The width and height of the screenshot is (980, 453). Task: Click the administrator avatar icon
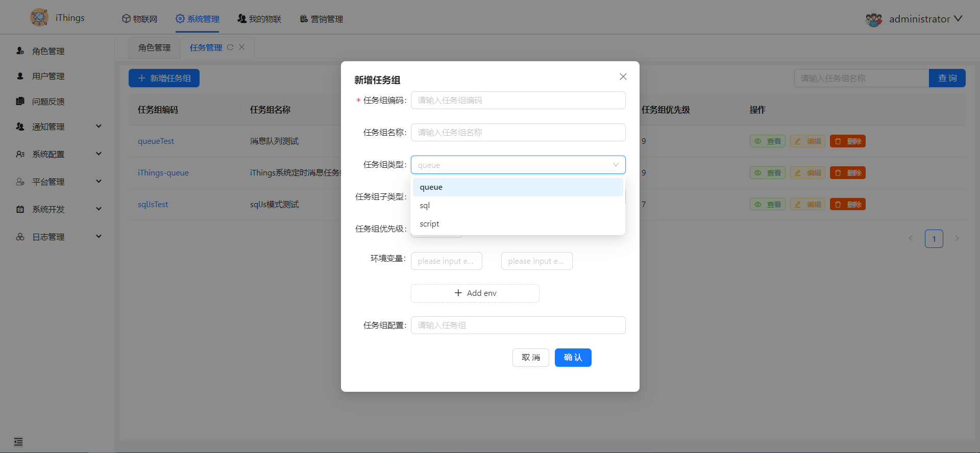pyautogui.click(x=874, y=19)
